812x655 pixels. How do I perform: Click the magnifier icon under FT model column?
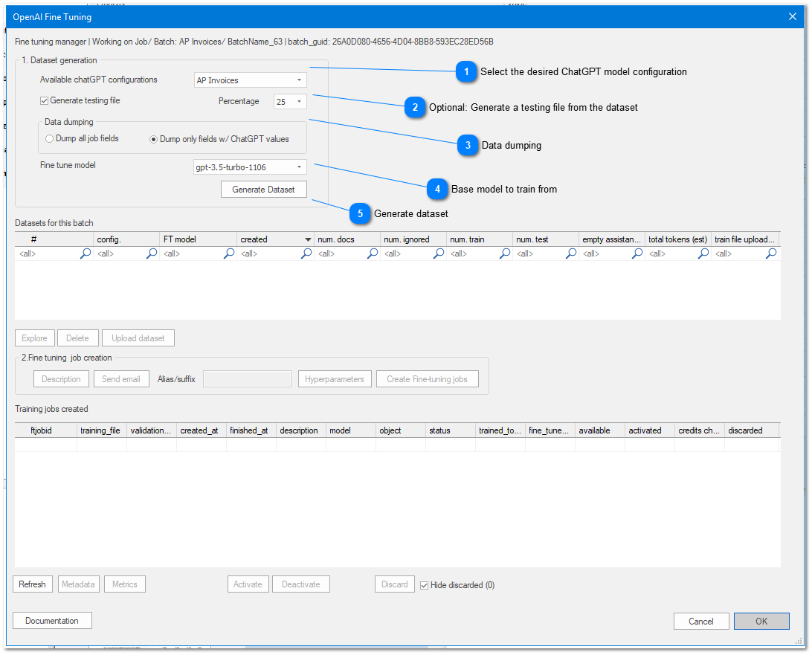point(229,254)
